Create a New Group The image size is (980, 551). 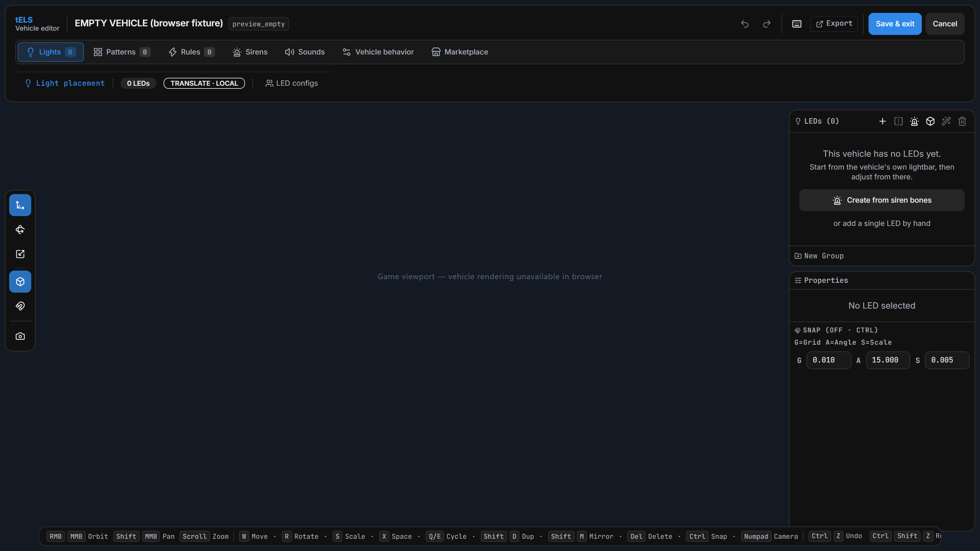click(819, 256)
